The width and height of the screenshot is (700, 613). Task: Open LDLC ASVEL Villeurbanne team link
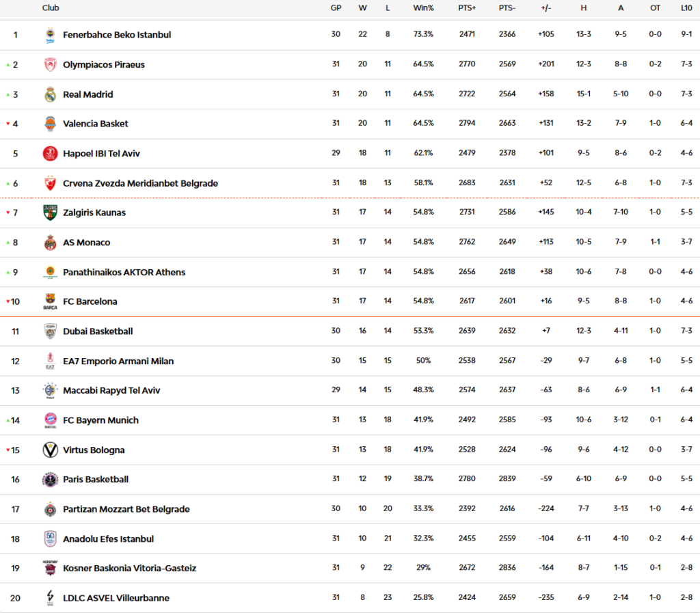(x=116, y=598)
